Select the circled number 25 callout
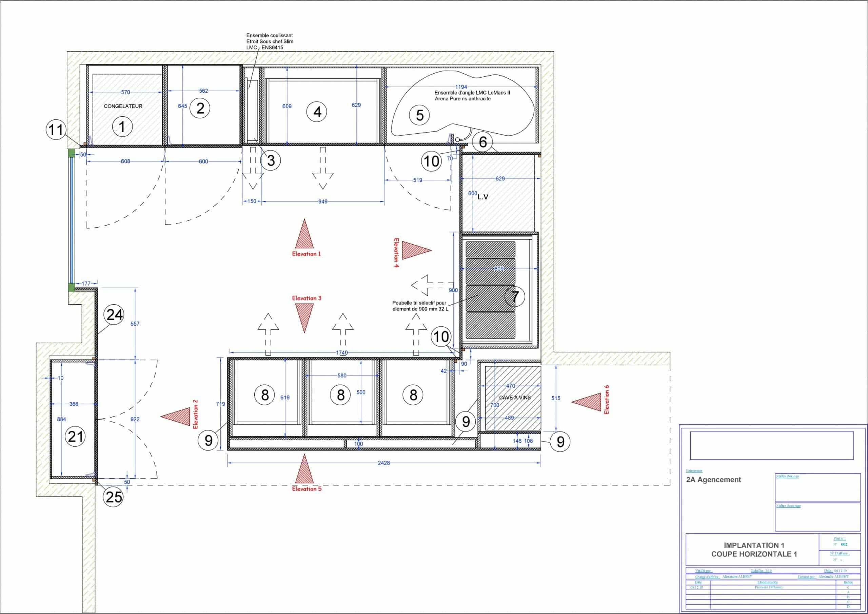This screenshot has height=614, width=868. [x=113, y=496]
